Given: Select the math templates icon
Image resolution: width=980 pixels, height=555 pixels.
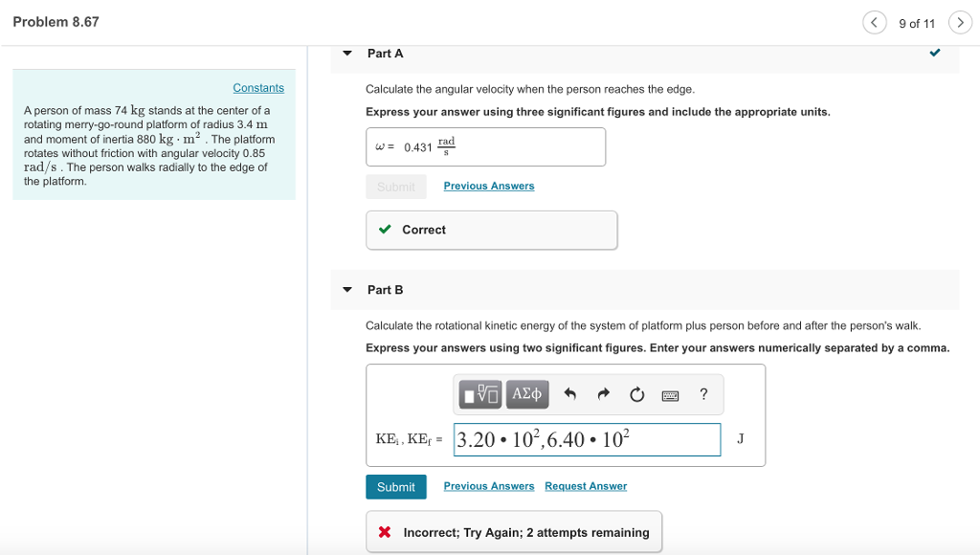Looking at the screenshot, I should pos(479,394).
